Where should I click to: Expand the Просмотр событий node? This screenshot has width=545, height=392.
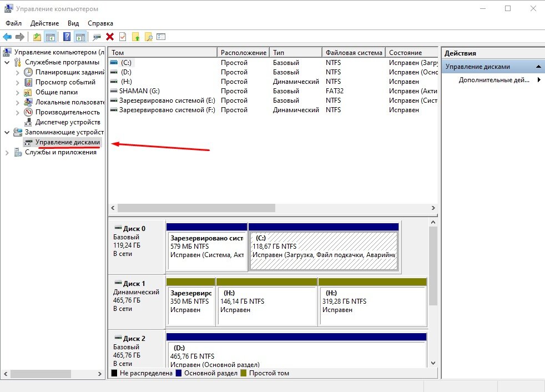tap(17, 82)
